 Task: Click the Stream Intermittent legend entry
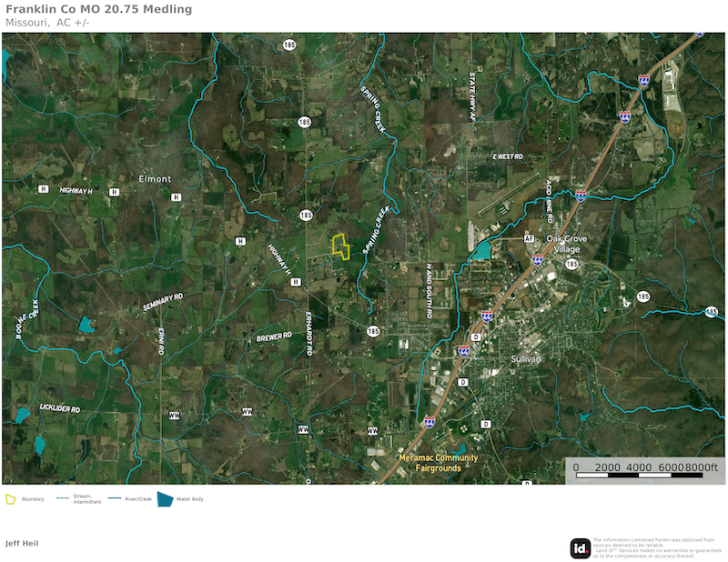tap(75, 499)
